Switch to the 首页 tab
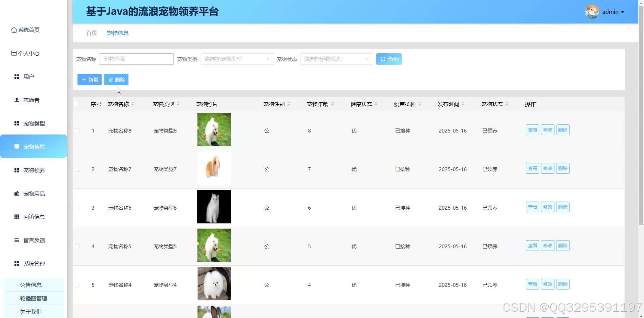This screenshot has width=644, height=318. point(91,33)
